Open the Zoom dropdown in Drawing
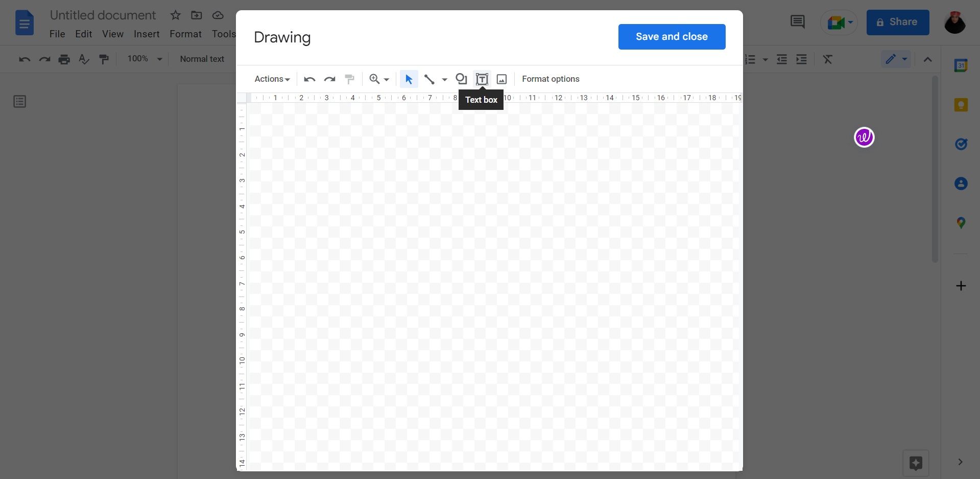This screenshot has width=980, height=479. (x=379, y=79)
